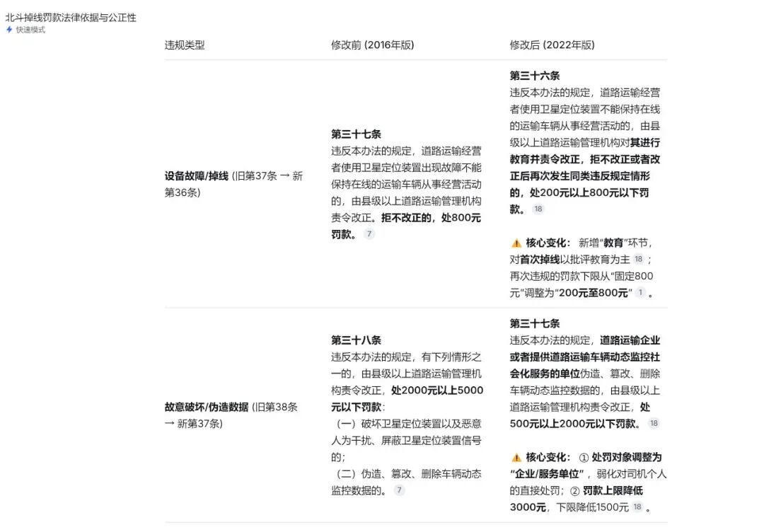This screenshot has height=532, width=764.
Task: Click the 修改后 (2022年版) column header
Action: coord(552,45)
